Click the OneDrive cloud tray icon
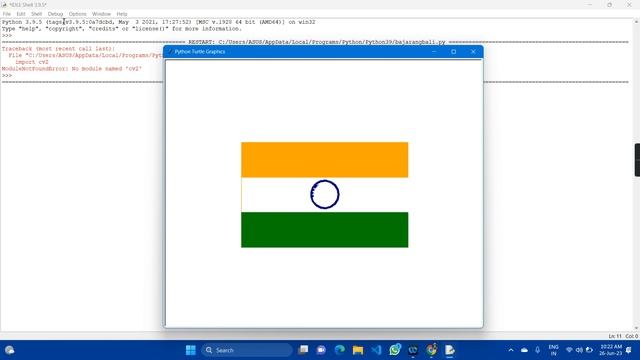The width and height of the screenshot is (640, 360). point(524,350)
